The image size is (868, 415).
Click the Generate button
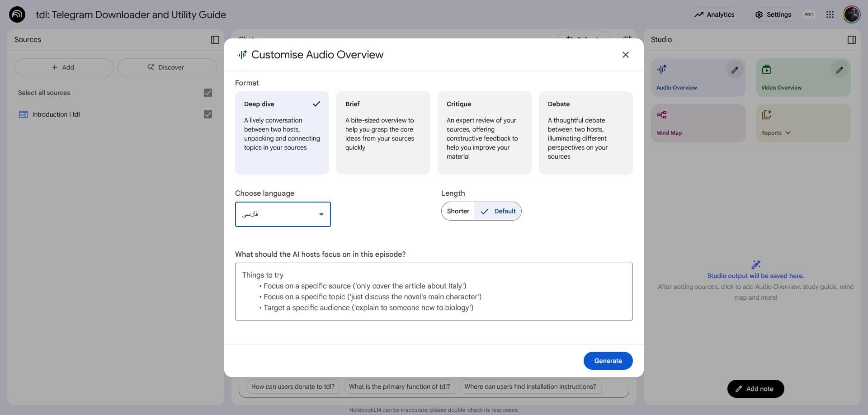coord(608,361)
